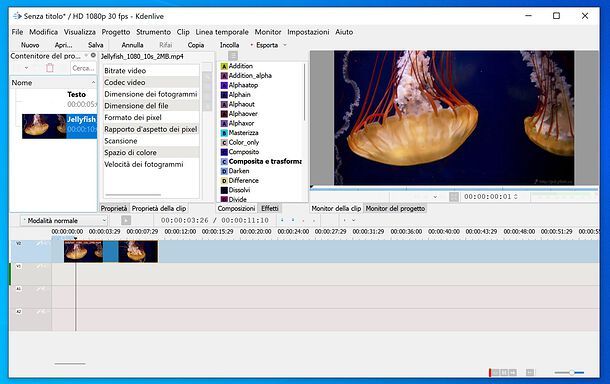Viewport: 610px width, 384px height.
Task: Select the Alphaover composition icon
Action: point(224,114)
